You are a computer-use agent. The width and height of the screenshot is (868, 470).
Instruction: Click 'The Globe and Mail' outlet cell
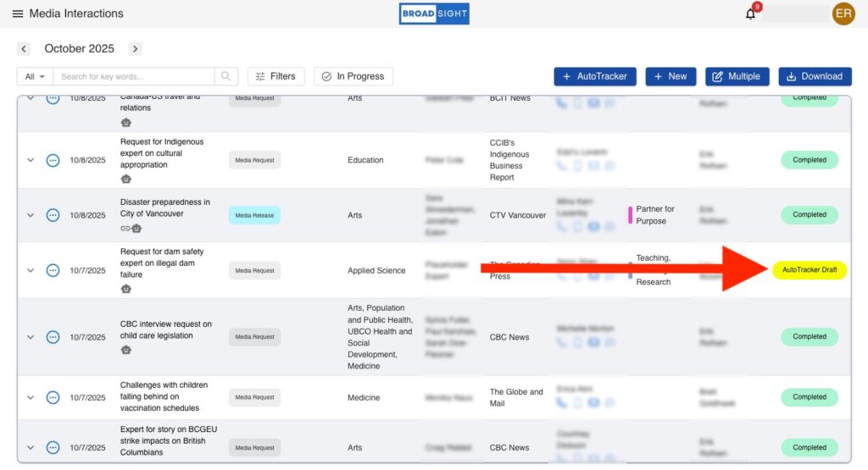coord(516,397)
